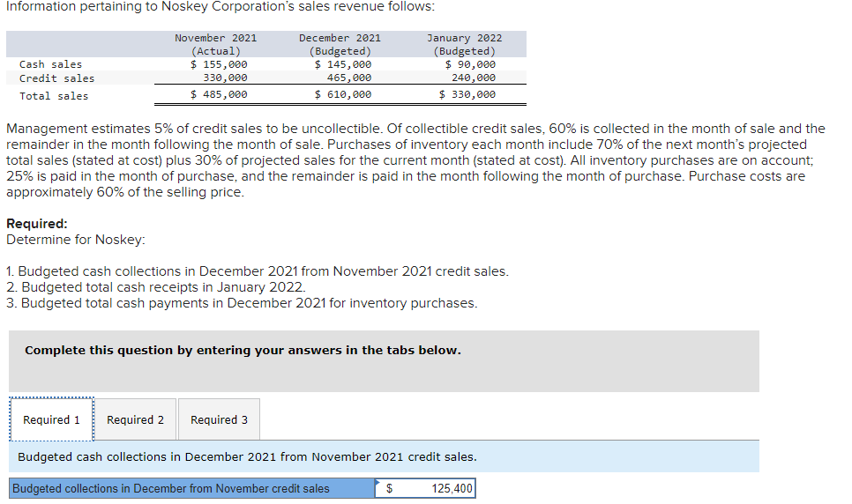Click the $ 330,000 January total value
The image size is (852, 504).
(x=467, y=94)
